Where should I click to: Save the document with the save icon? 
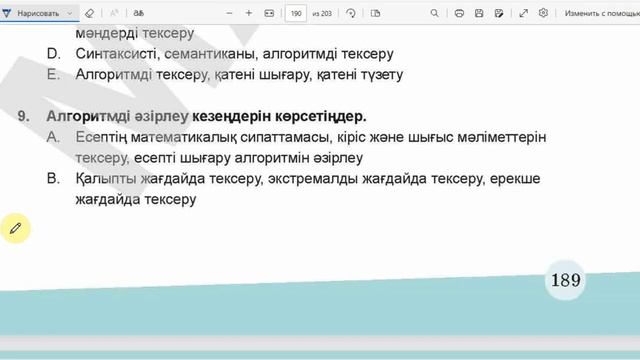pyautogui.click(x=479, y=13)
